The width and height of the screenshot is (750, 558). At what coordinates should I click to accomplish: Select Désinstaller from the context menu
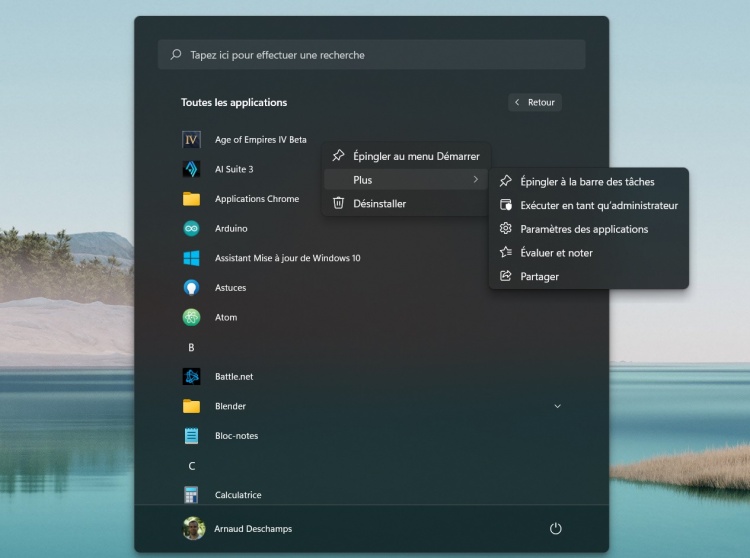(x=406, y=203)
